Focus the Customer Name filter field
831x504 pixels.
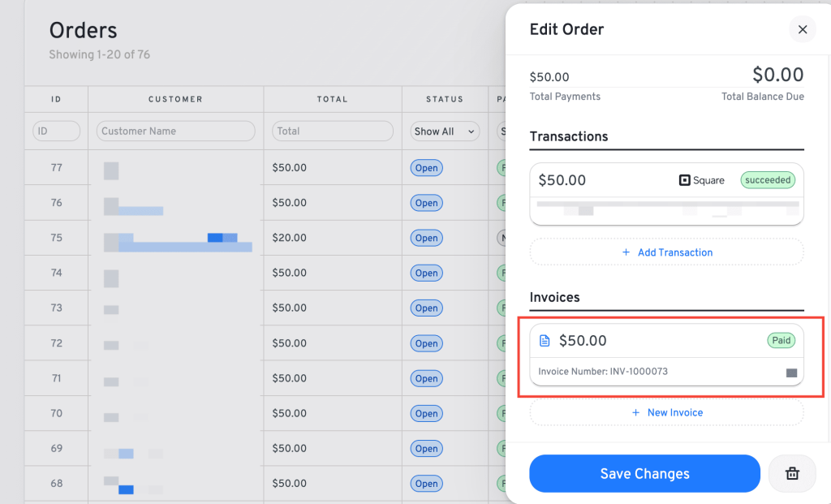175,131
